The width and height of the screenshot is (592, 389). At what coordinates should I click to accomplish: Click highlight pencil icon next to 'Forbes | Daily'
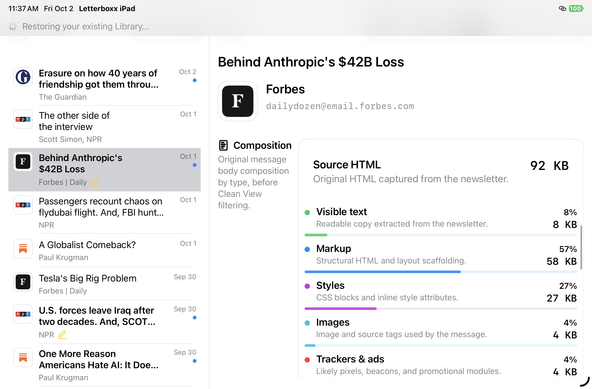(95, 182)
